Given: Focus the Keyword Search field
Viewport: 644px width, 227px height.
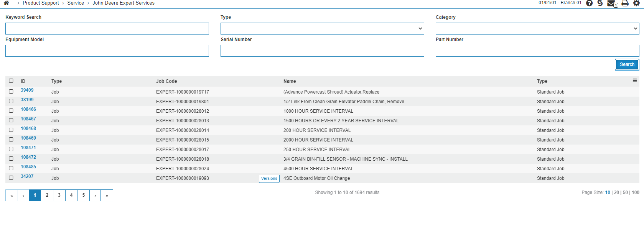Looking at the screenshot, I should [x=107, y=28].
